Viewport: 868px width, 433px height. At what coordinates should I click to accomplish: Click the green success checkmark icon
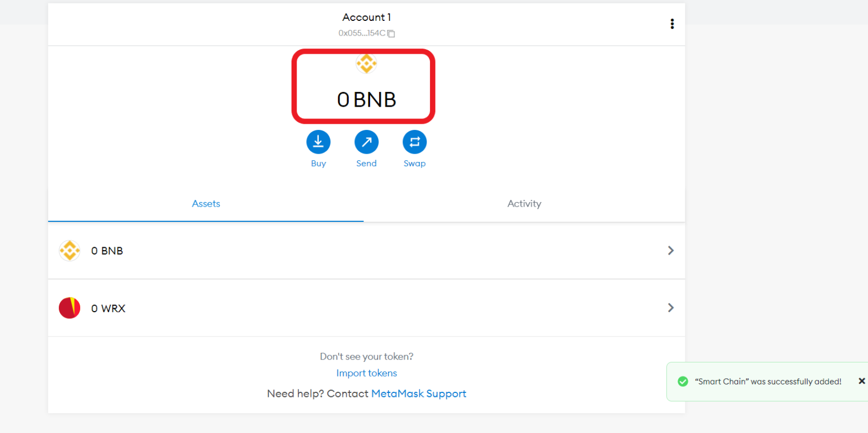coord(683,382)
